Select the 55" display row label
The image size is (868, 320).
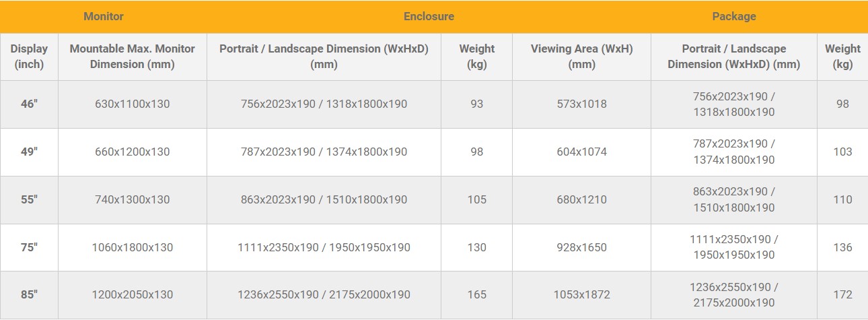point(29,200)
